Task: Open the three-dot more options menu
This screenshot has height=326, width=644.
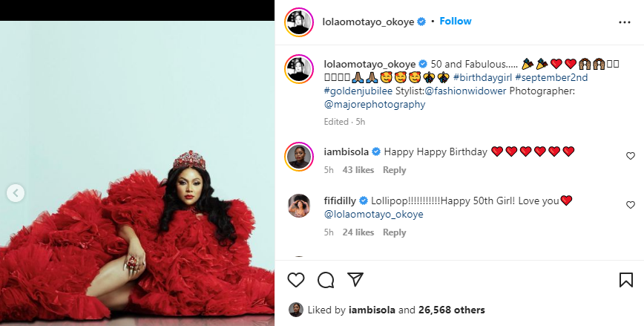Action: [x=624, y=22]
